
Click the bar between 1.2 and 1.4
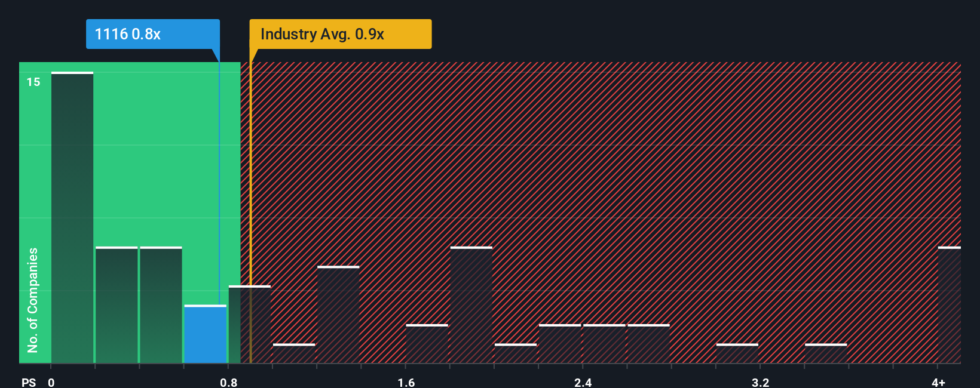pyautogui.click(x=338, y=314)
